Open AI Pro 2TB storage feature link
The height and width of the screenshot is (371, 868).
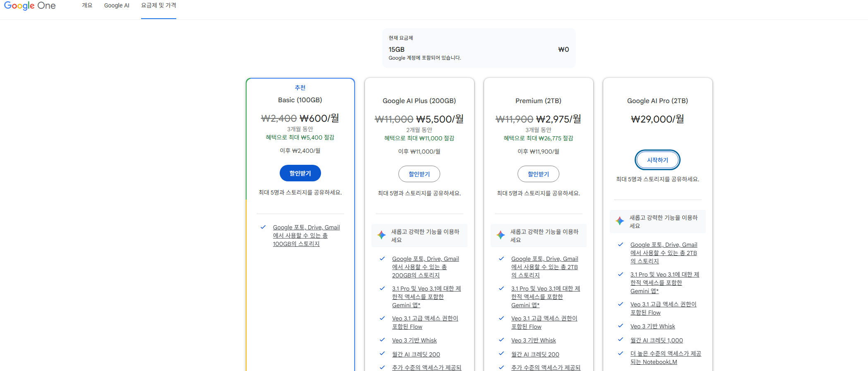pyautogui.click(x=664, y=253)
